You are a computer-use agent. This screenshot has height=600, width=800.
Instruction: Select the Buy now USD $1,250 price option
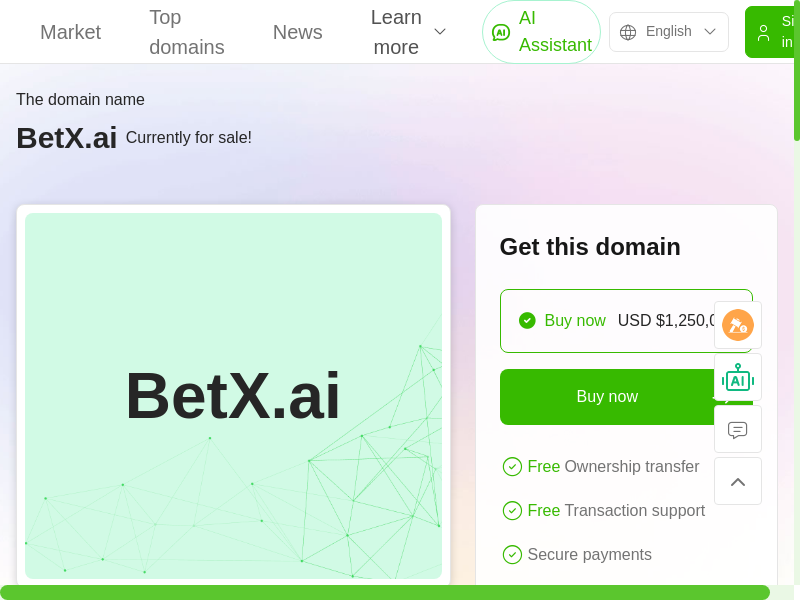coord(626,321)
